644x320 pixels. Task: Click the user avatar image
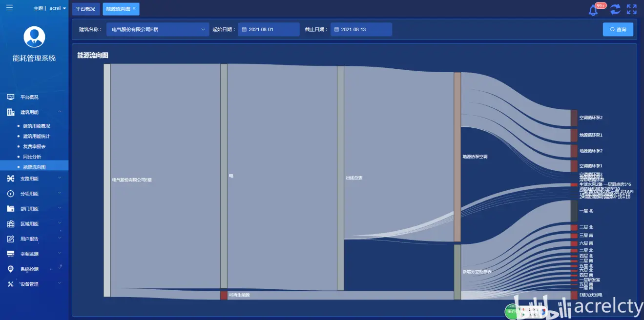34,37
